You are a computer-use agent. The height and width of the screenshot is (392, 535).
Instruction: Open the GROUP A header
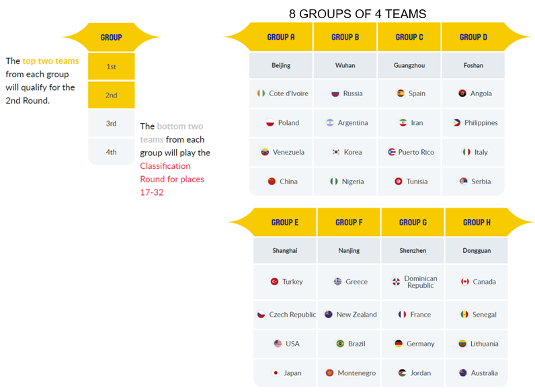[280, 37]
